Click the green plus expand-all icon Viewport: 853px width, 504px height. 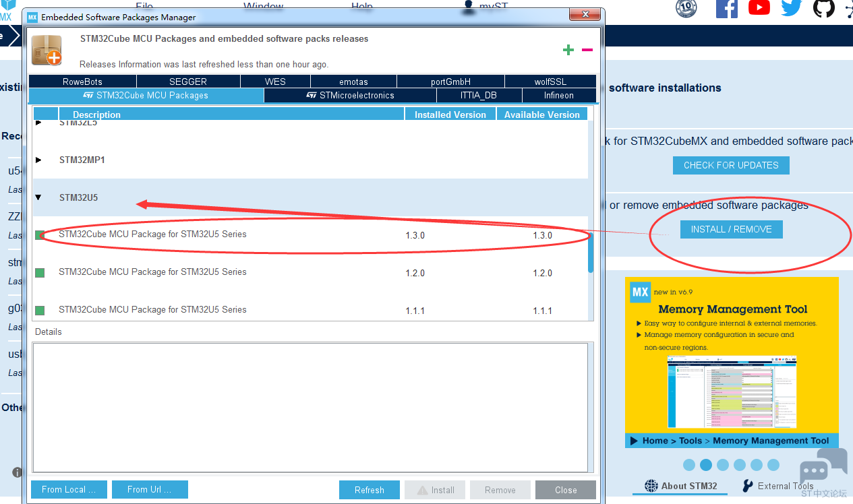click(568, 50)
